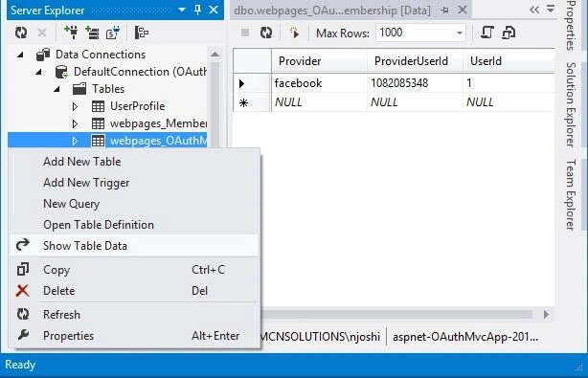Viewport: 588px width, 378px height.
Task: Collapse the Data Connections node
Action: click(20, 55)
